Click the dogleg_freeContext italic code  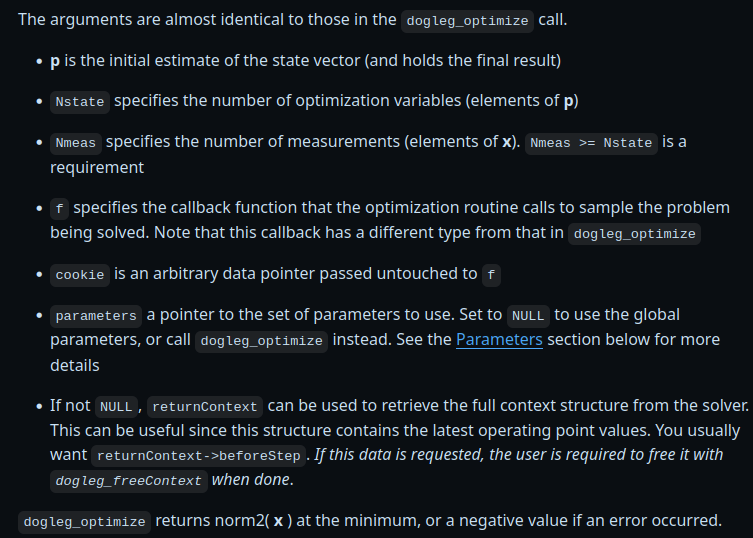[129, 481]
